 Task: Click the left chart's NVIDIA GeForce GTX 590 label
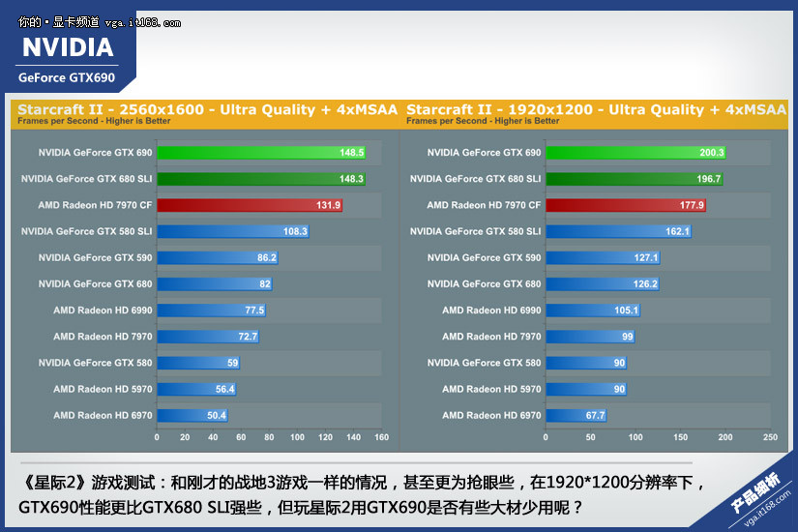(95, 257)
